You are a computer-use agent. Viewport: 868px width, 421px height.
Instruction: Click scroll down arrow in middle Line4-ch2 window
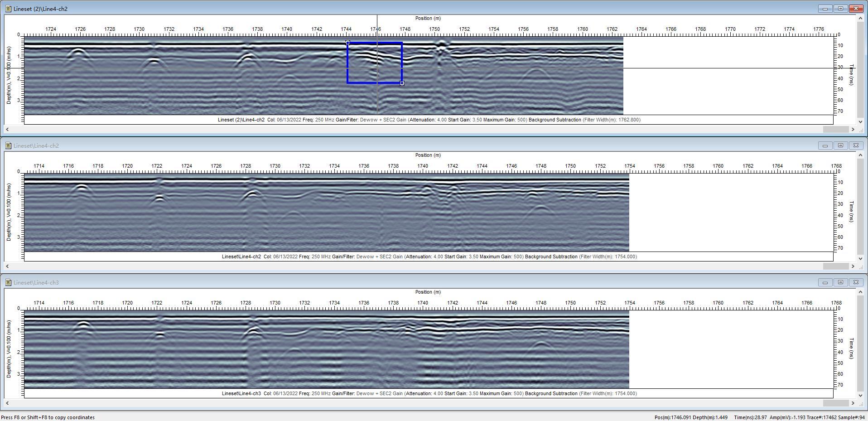coord(860,258)
